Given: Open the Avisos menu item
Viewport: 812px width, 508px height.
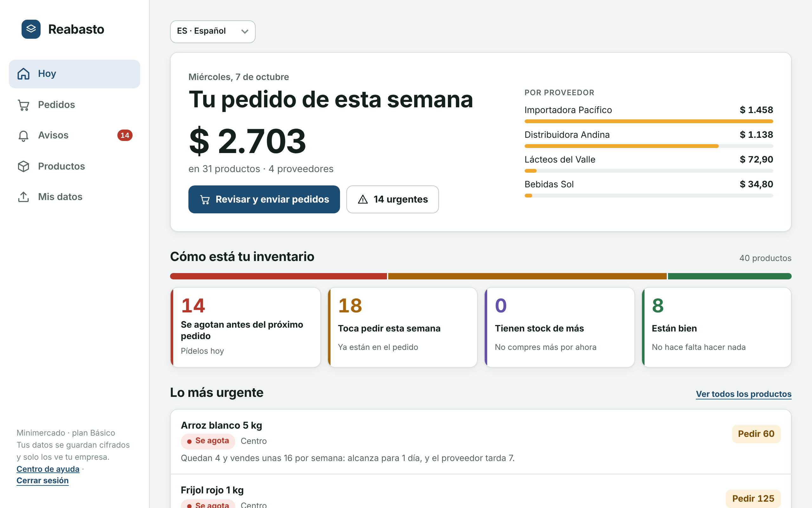Looking at the screenshot, I should [x=75, y=135].
